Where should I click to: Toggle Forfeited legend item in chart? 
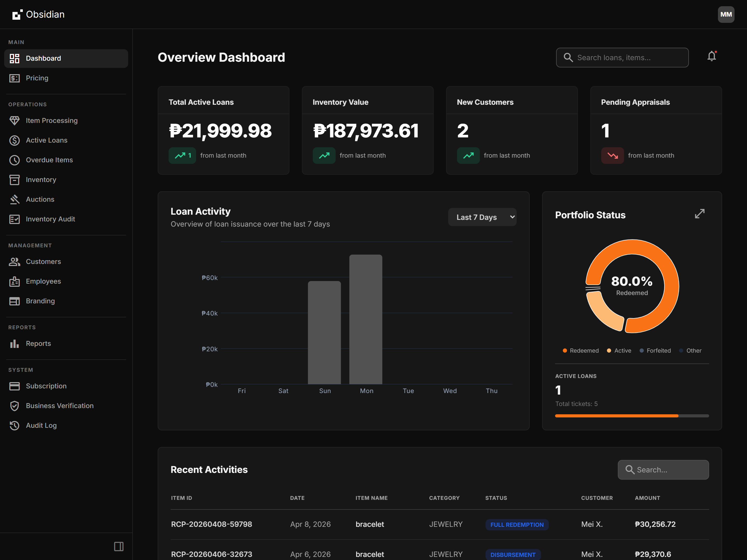point(655,350)
